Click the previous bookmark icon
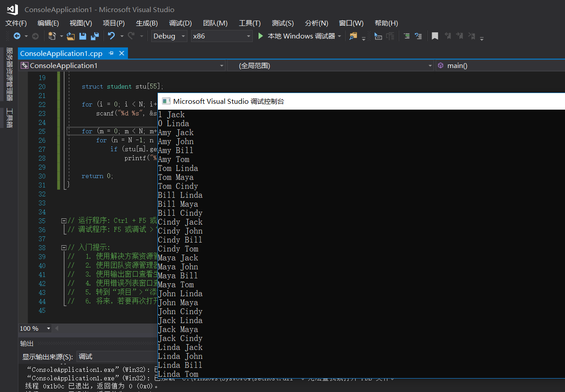The width and height of the screenshot is (565, 392). pyautogui.click(x=447, y=36)
